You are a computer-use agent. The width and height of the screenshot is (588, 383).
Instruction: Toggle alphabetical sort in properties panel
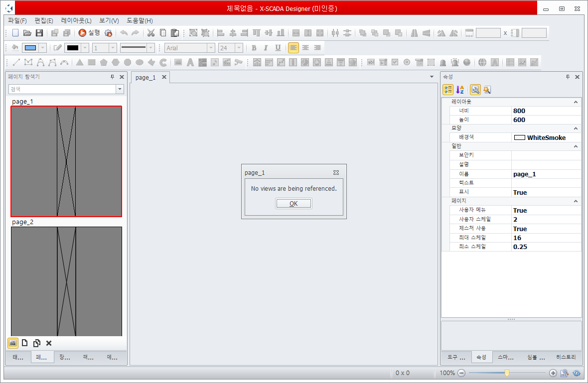coord(460,90)
